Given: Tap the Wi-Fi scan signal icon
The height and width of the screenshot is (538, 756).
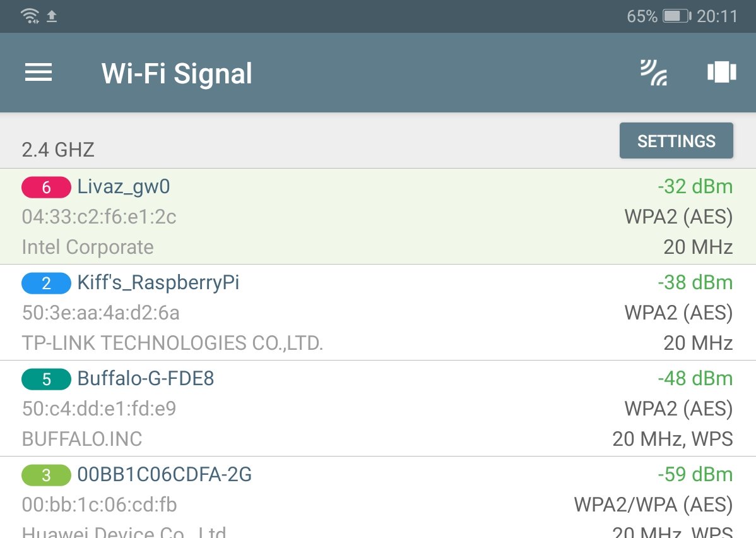Looking at the screenshot, I should coord(653,73).
